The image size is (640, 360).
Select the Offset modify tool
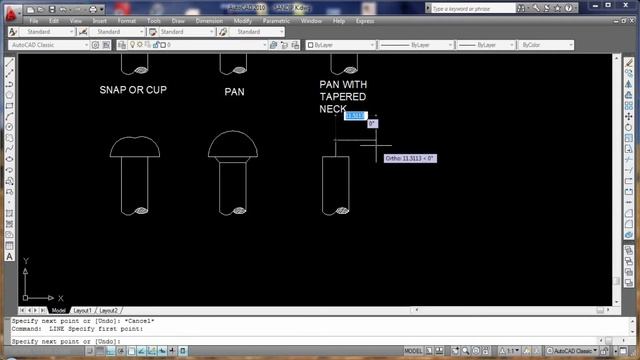click(x=629, y=95)
